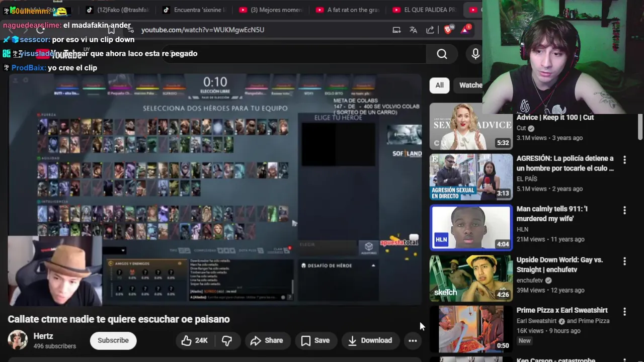Click the YouTube search magnifier button
Screen dimensions: 644x362
pos(442,54)
